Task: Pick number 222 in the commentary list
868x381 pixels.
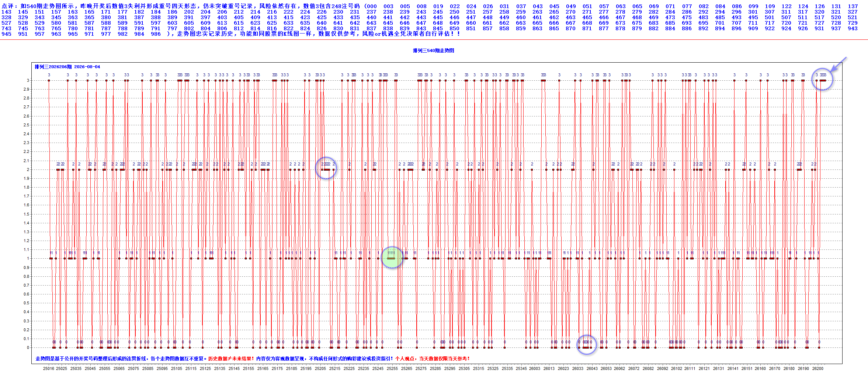Action: pyautogui.click(x=288, y=12)
